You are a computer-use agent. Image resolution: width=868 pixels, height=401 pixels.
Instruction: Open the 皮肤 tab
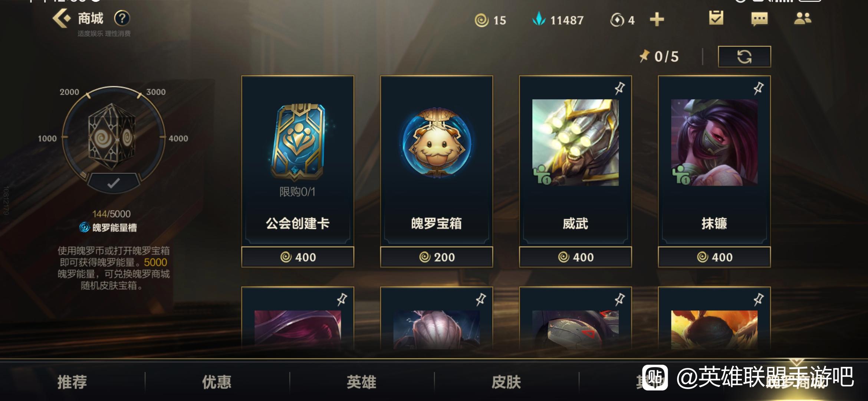tap(506, 382)
